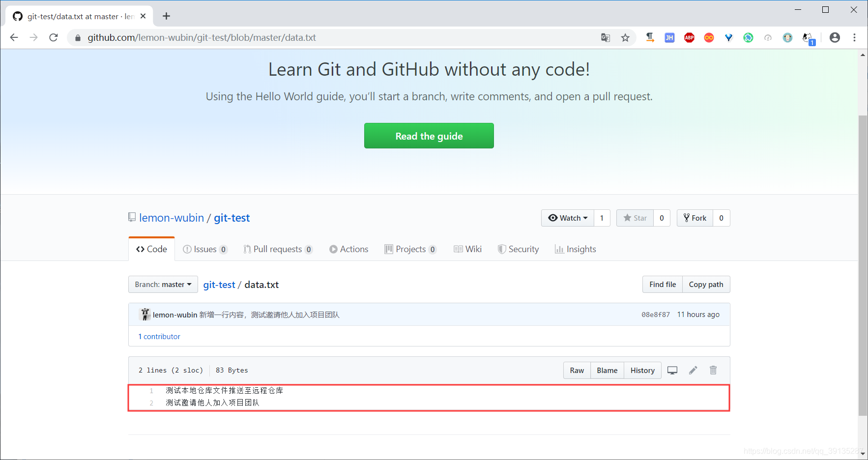
Task: Open commit hash 08e8f87
Action: 656,315
